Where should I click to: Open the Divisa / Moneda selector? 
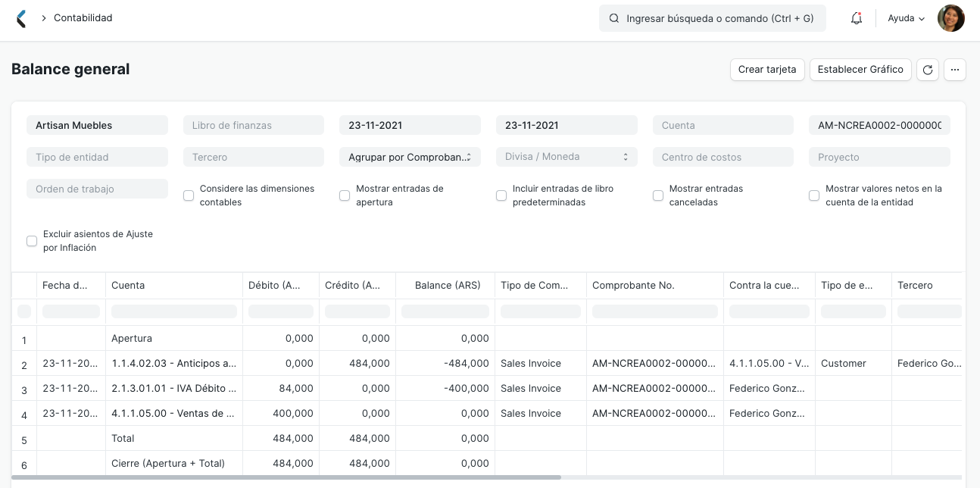click(566, 157)
